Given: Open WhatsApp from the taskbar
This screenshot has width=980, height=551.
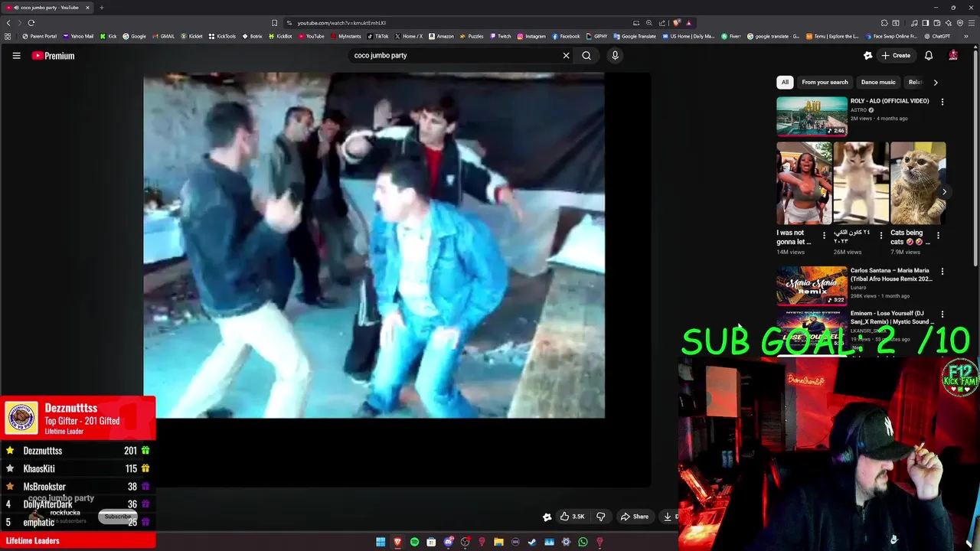Looking at the screenshot, I should tap(583, 542).
